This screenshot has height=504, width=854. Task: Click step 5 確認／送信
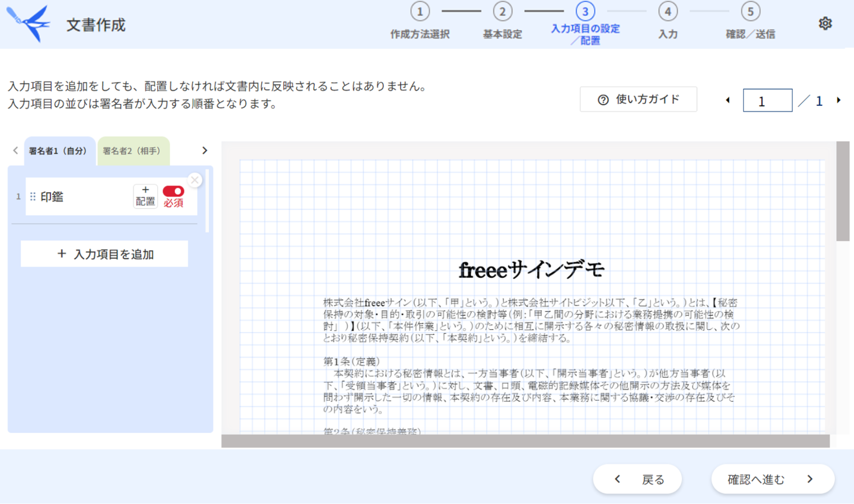click(750, 21)
